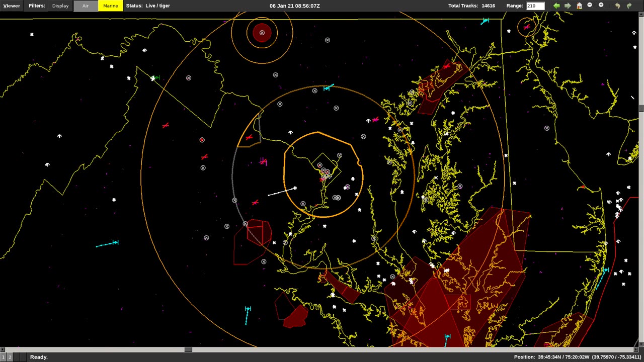Switch to page 1 tab
The image size is (644, 362).
coord(3,357)
